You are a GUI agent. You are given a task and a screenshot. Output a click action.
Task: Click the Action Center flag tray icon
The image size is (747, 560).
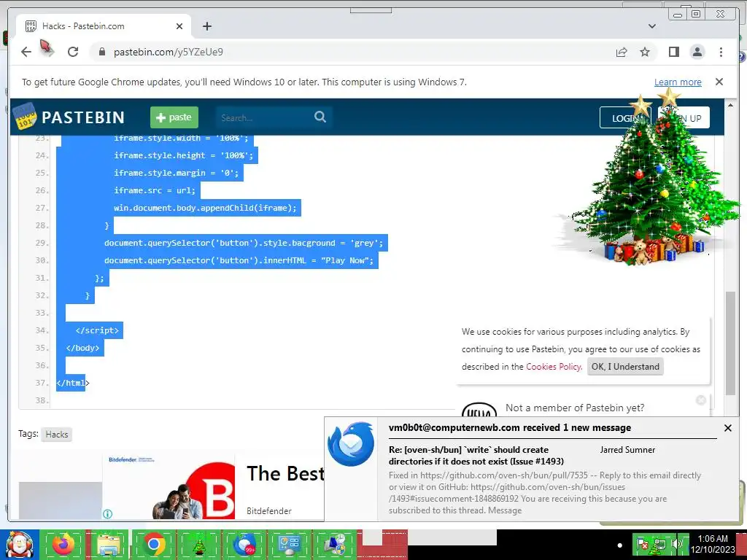(x=642, y=544)
